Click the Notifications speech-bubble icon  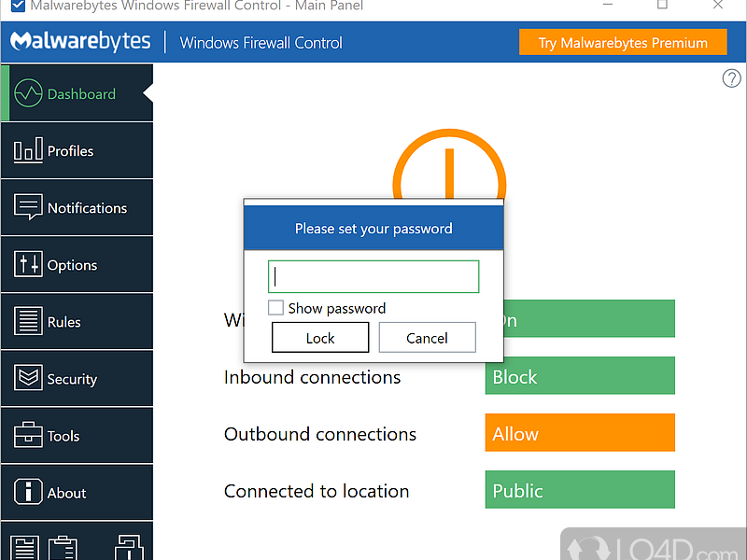28,206
